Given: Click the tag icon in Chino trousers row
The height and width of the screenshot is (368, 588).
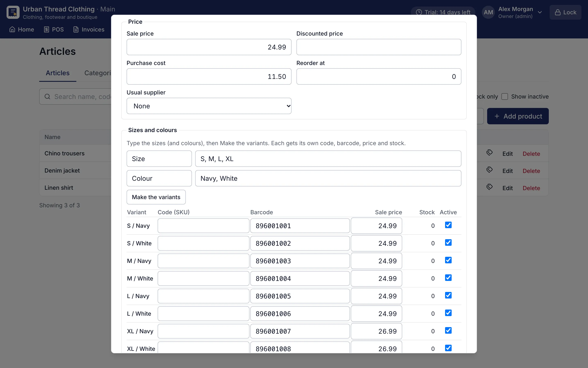Looking at the screenshot, I should click(x=490, y=153).
